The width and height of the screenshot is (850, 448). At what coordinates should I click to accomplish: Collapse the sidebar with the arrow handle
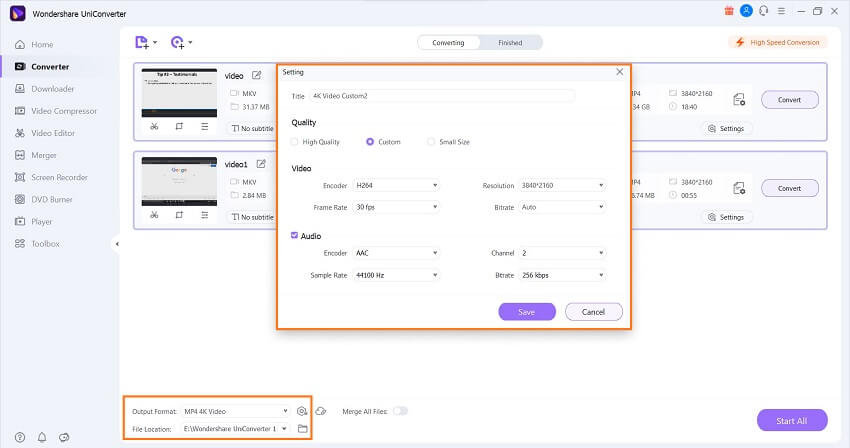117,244
